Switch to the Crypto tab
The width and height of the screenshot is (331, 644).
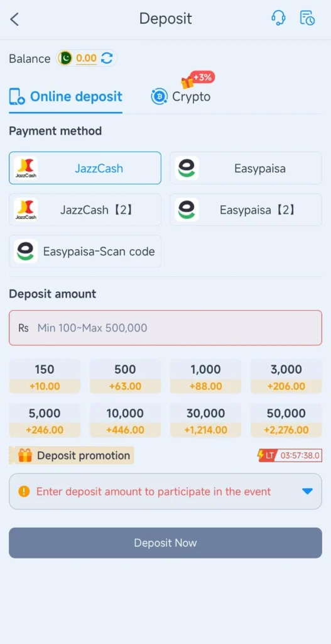click(180, 96)
